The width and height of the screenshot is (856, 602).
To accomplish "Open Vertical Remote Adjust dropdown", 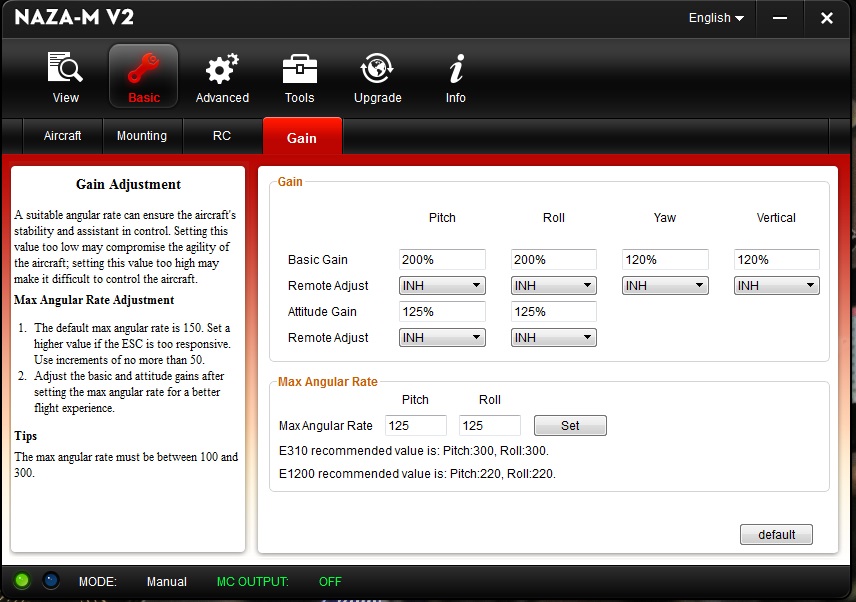I will point(776,285).
